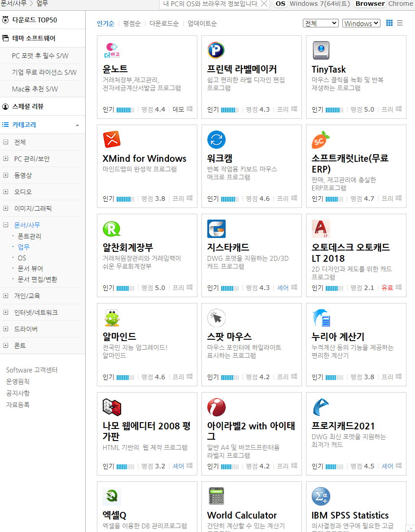Open the 소프트캐럿Lite carrot icon
This screenshot has width=415, height=532.
pos(321,139)
